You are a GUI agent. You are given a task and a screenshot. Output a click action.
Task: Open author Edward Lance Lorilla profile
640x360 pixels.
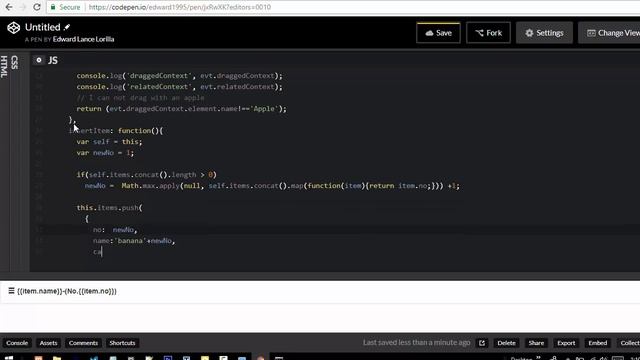pyautogui.click(x=83, y=39)
